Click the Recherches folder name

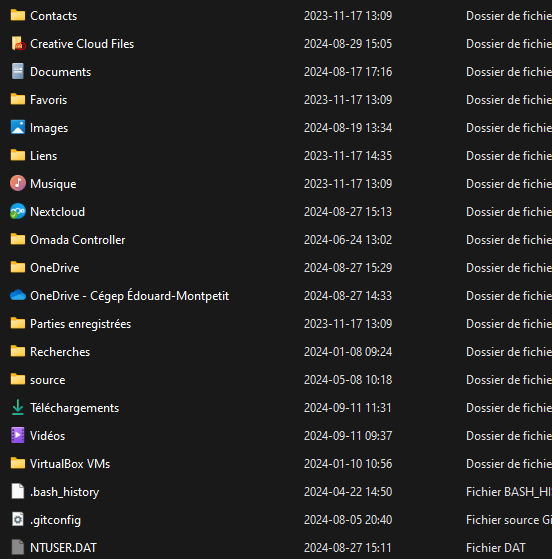(x=60, y=352)
